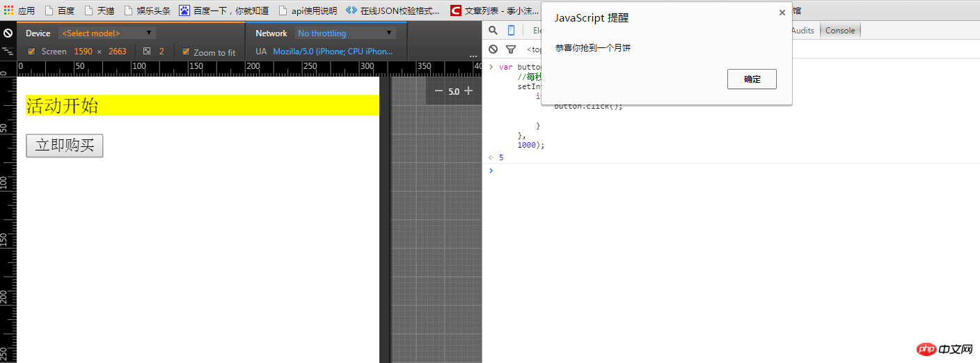Image resolution: width=980 pixels, height=363 pixels.
Task: Click the 确定 button in the JavaScript alert
Action: [752, 79]
